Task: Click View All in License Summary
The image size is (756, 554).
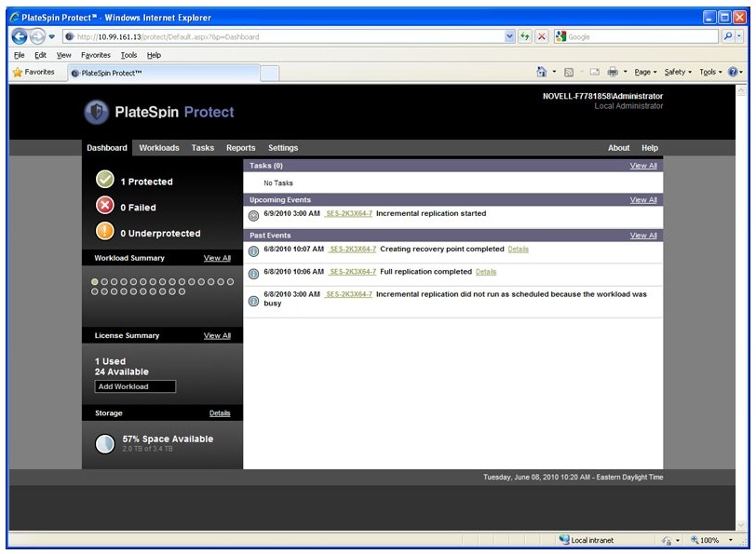Action: [x=217, y=335]
